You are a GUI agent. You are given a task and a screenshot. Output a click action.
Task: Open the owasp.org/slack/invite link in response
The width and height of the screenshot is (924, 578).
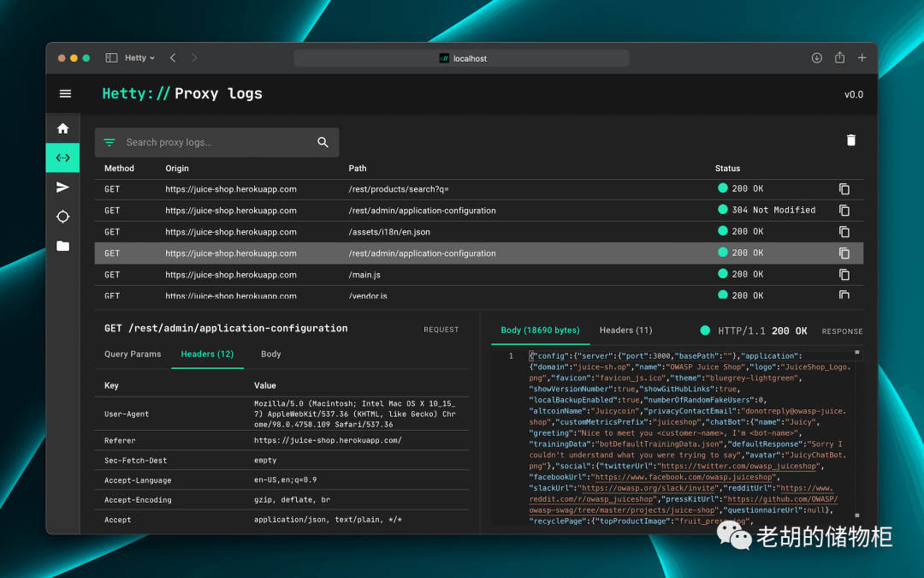pyautogui.click(x=649, y=488)
